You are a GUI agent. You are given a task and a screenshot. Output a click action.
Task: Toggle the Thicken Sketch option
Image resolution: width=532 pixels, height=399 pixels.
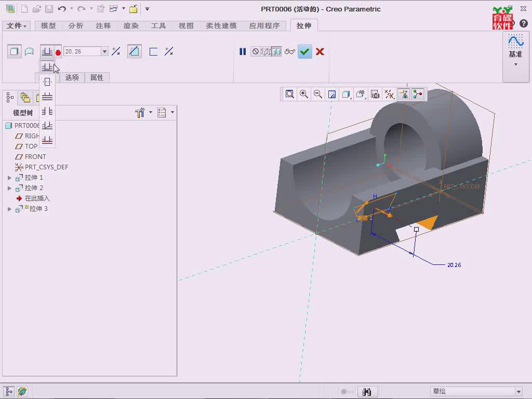click(153, 51)
